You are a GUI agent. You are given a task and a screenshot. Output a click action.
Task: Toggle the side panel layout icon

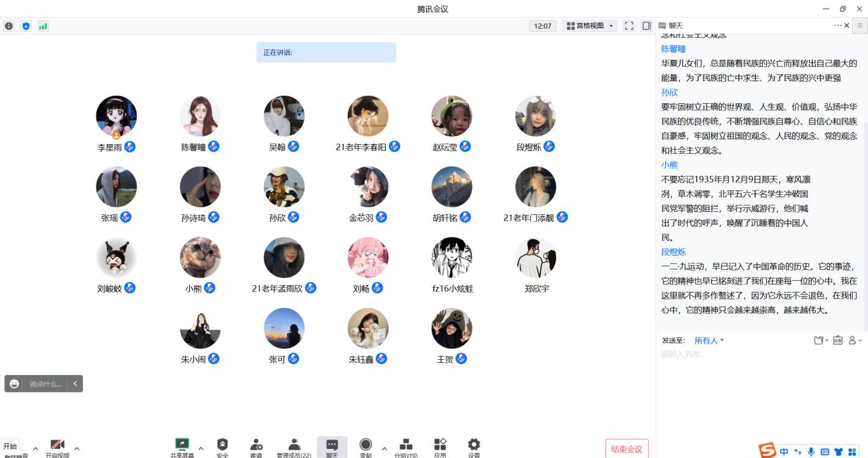coord(646,26)
